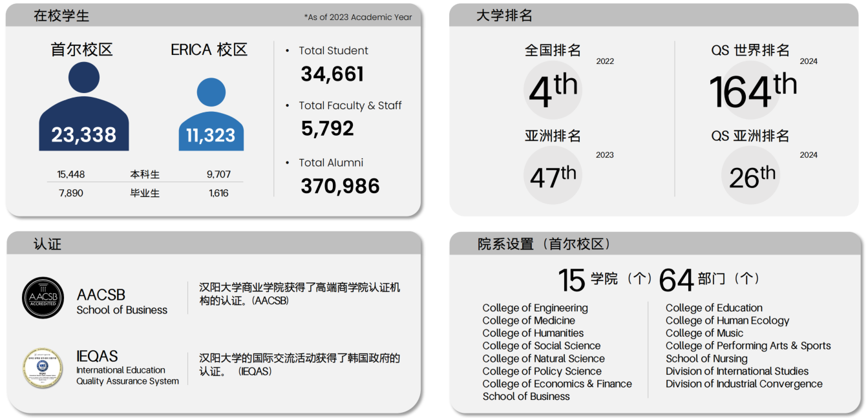Select "School of Nursing" in the list
This screenshot has width=868, height=418.
(x=706, y=359)
